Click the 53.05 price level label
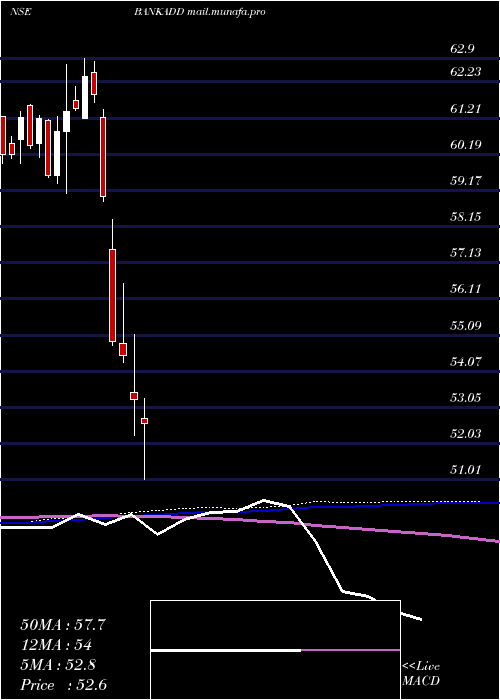This screenshot has width=500, height=700. [466, 397]
